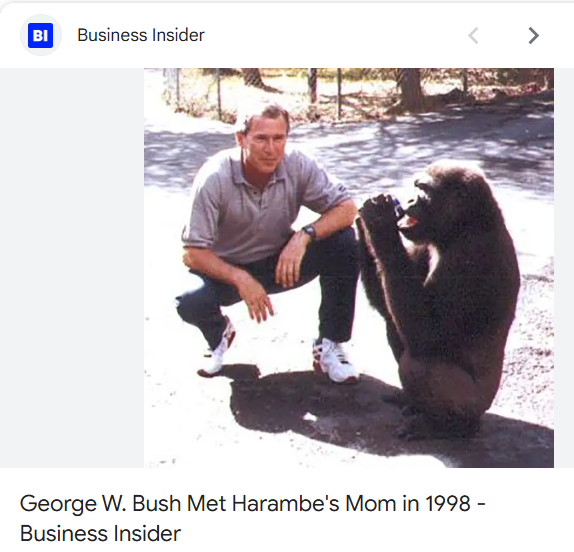Click the circular background around the BI logo
The width and height of the screenshot is (574, 552).
tap(40, 36)
